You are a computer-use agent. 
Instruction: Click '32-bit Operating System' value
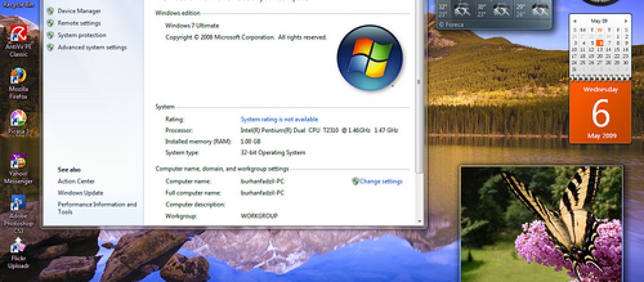(x=273, y=152)
